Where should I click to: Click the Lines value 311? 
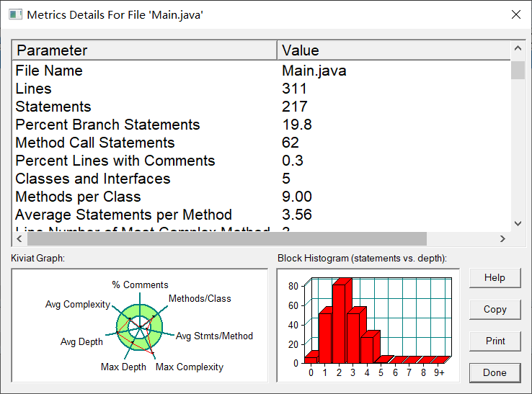(294, 89)
